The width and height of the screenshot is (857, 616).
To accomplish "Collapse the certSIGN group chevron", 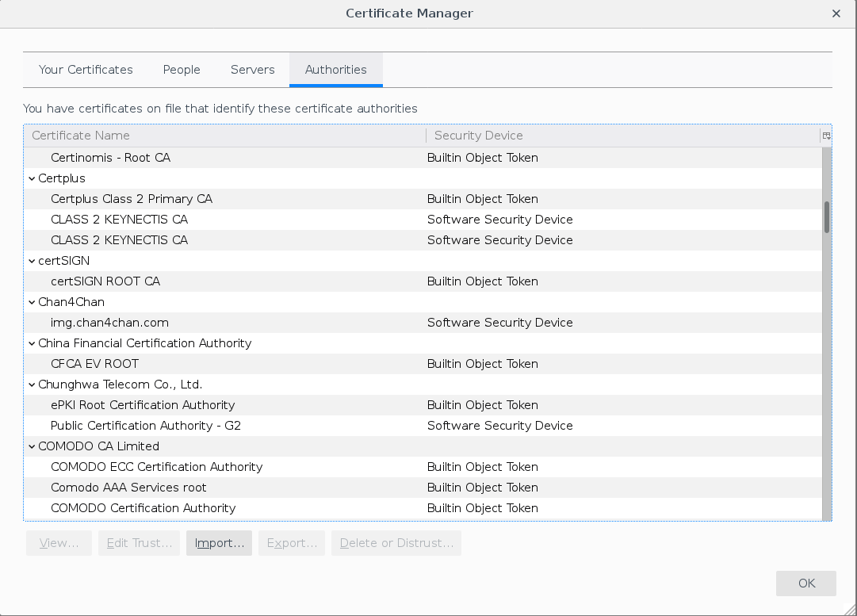I will (x=32, y=262).
